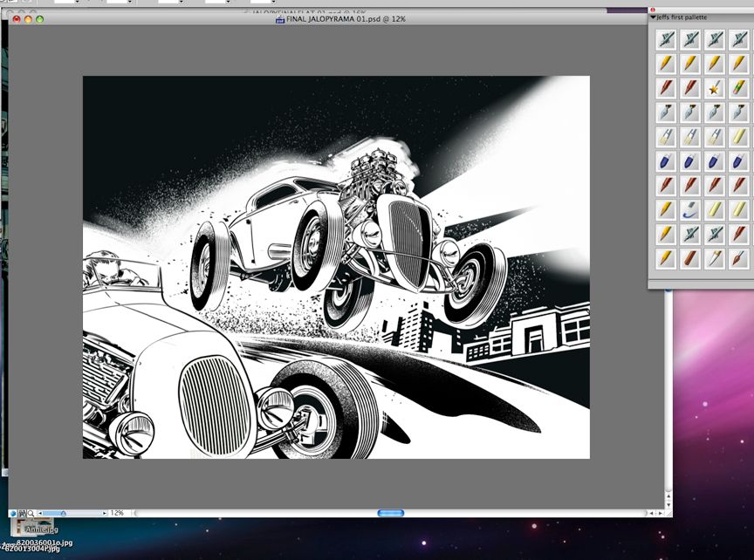Click the zoom slider thumb in the bottom bar
This screenshot has width=754, height=560.
pos(63,514)
